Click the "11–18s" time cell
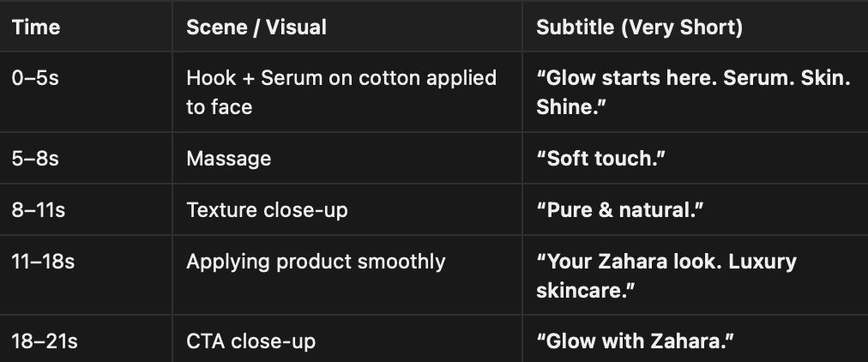 pyautogui.click(x=43, y=261)
